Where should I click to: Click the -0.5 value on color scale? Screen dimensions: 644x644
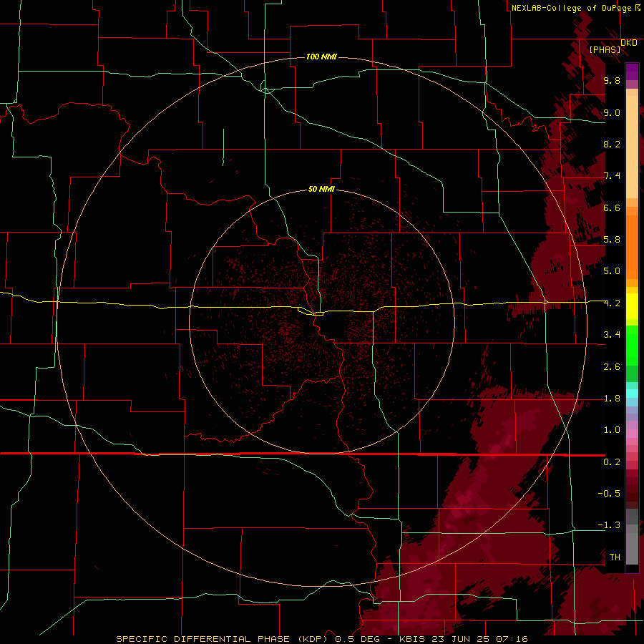[x=609, y=493]
